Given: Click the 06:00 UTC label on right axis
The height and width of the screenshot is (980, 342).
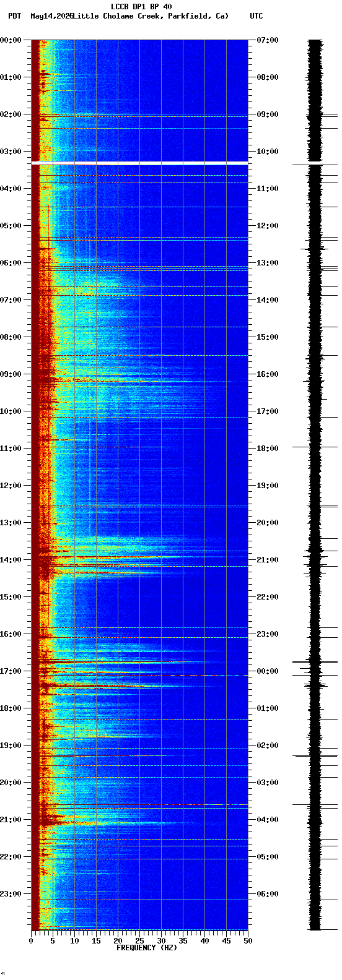Looking at the screenshot, I should point(268,894).
